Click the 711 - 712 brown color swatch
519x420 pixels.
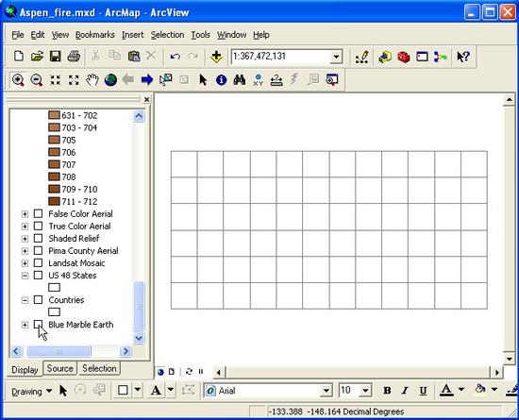(54, 201)
